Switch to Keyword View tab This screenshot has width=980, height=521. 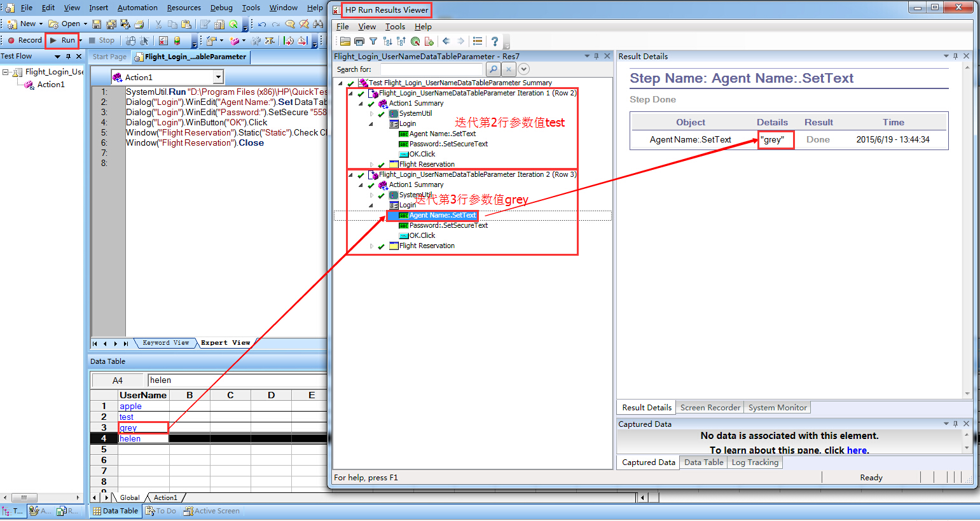pos(165,343)
